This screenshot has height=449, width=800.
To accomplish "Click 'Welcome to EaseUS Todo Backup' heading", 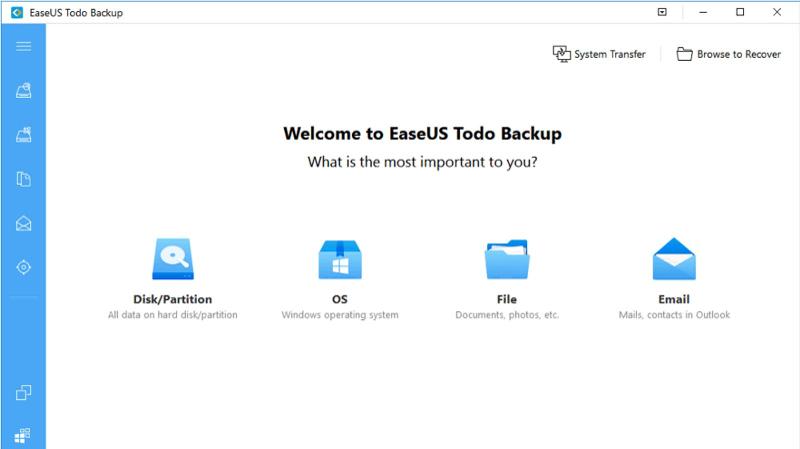I will (x=422, y=134).
